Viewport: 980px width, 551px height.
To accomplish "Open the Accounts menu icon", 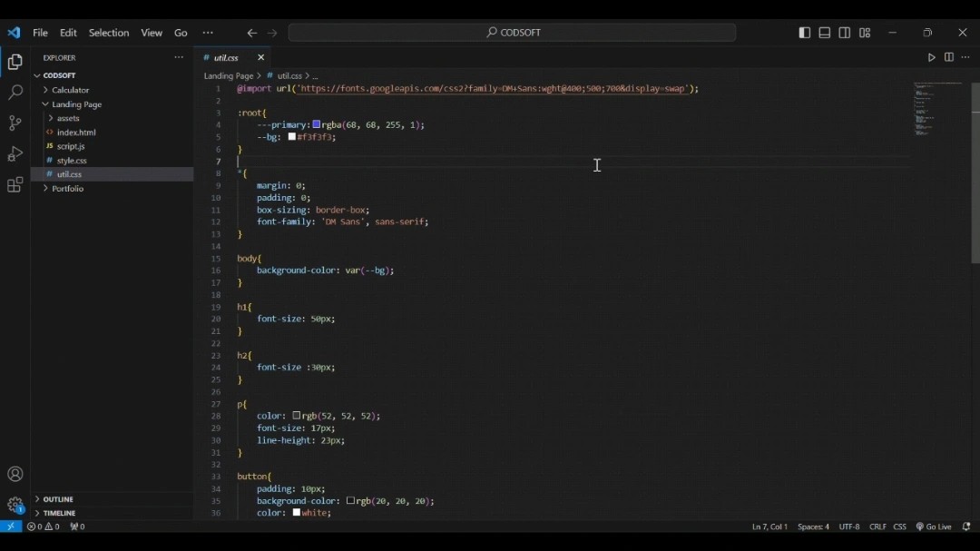I will 15,474.
